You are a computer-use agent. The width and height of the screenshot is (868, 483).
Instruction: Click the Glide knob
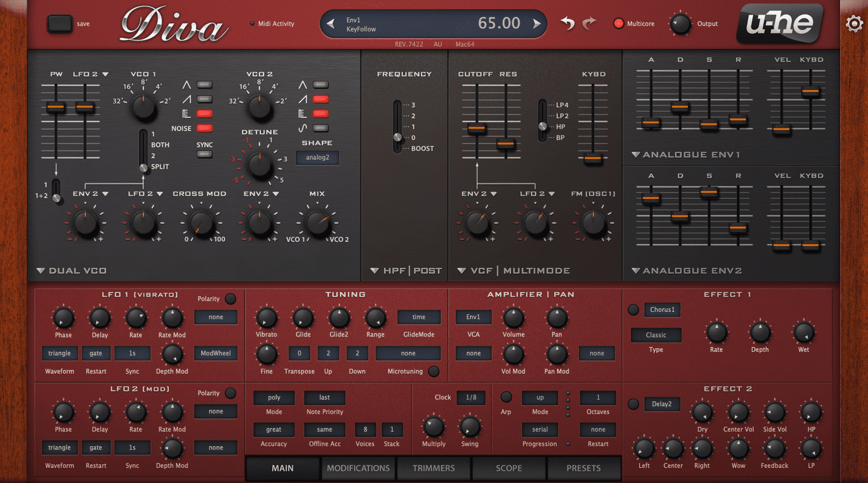click(302, 317)
